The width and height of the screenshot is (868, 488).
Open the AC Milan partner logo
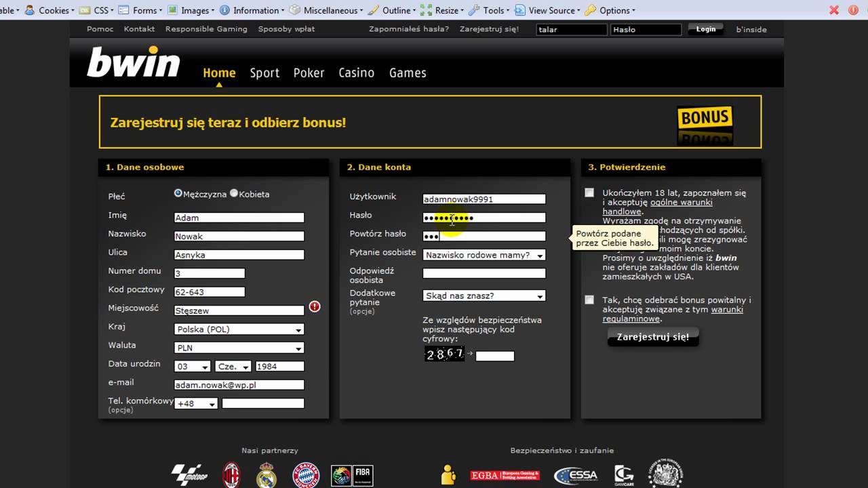pos(232,474)
